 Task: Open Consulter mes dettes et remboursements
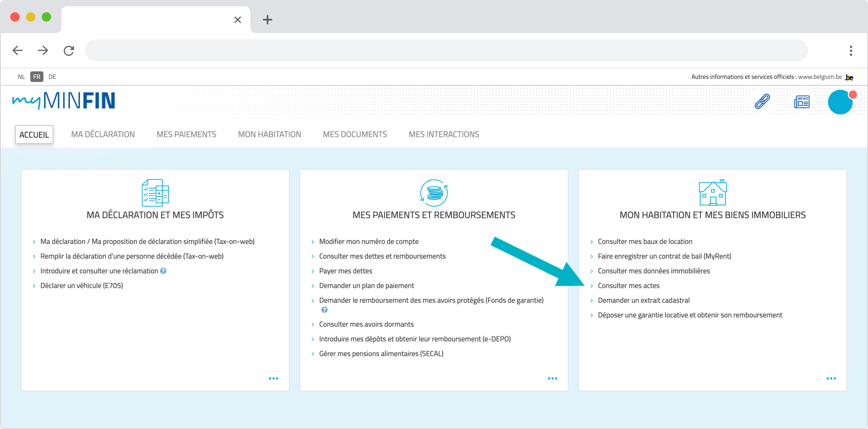[382, 256]
